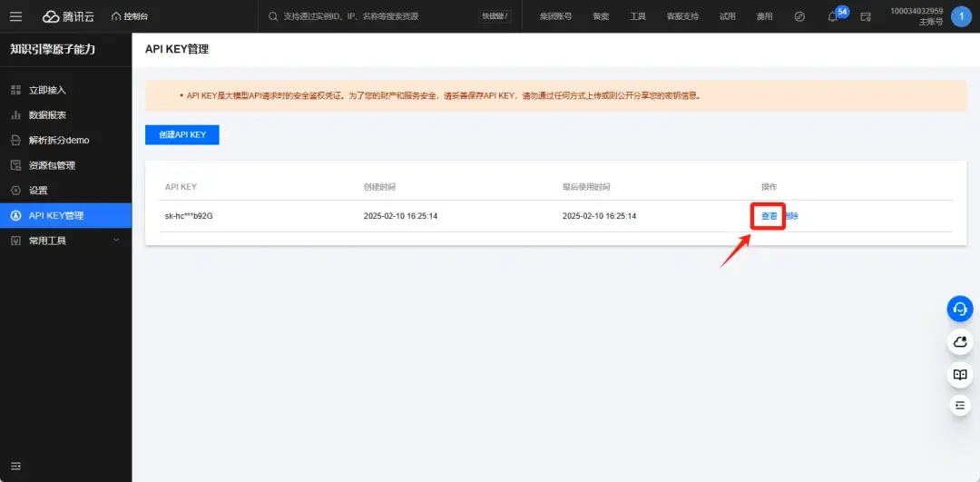
Task: Click the 操作 column header
Action: 769,187
